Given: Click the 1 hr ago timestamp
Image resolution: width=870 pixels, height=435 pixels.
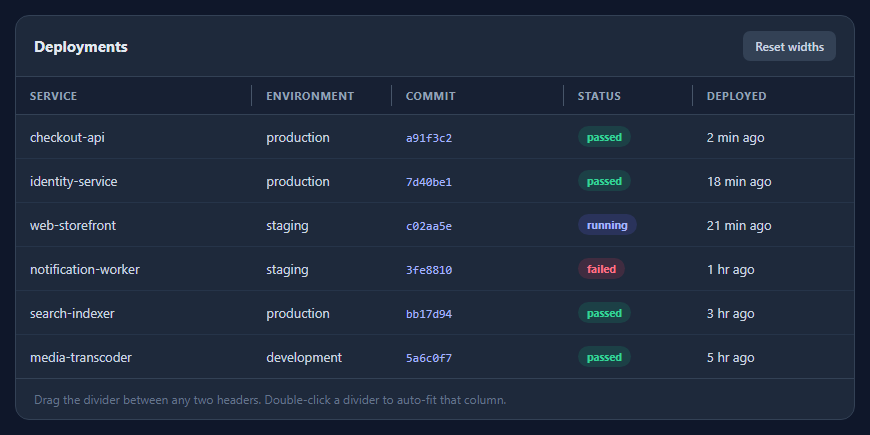Looking at the screenshot, I should point(730,270).
